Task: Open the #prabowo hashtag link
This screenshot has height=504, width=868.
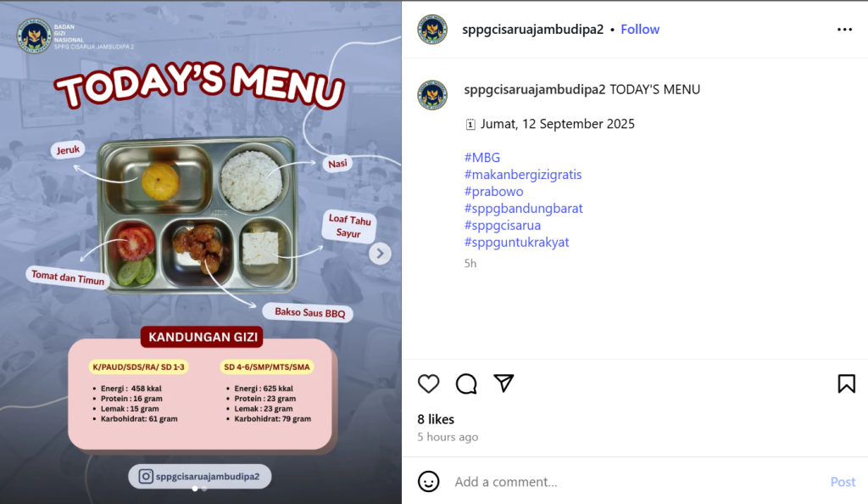Action: click(x=493, y=192)
